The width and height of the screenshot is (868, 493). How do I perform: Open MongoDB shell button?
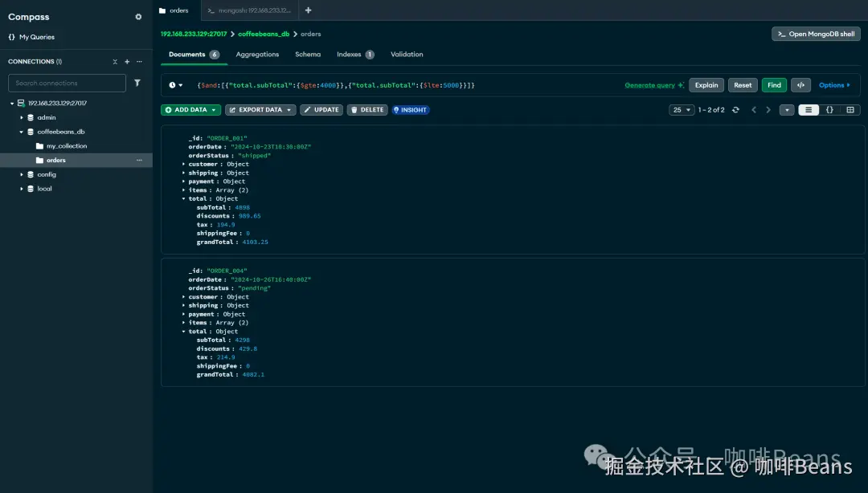816,35
